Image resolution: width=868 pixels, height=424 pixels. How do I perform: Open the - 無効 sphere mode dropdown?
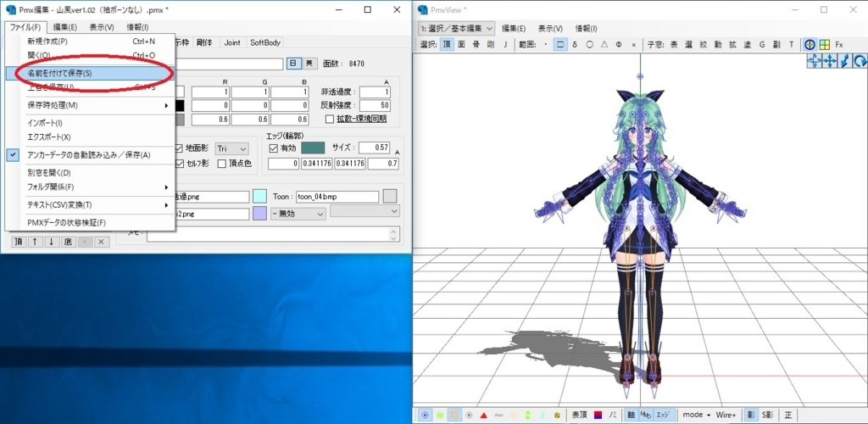298,214
